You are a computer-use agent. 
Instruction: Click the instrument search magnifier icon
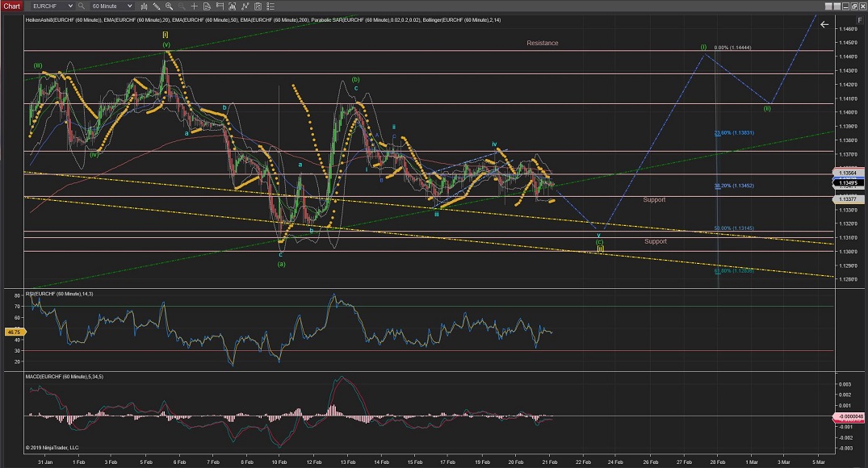pos(81,6)
